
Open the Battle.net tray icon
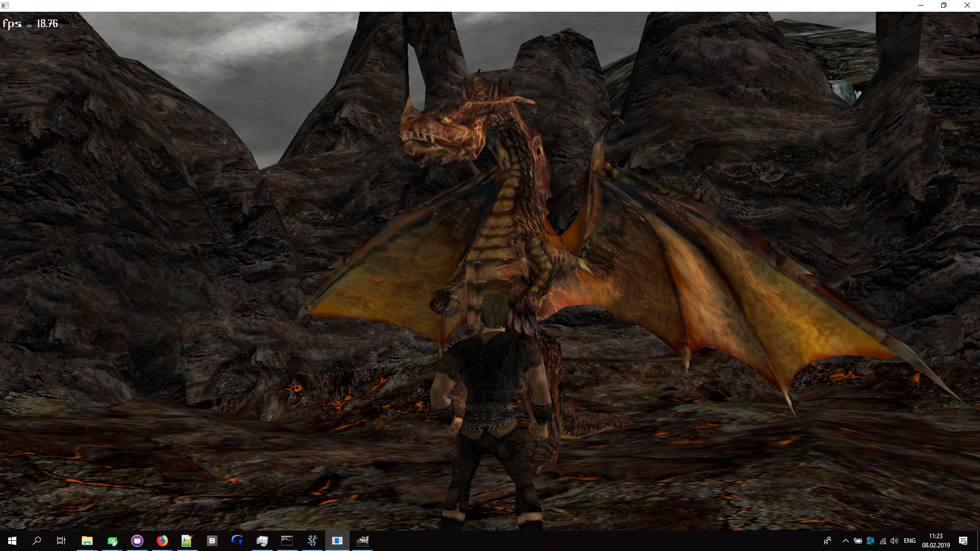[871, 541]
